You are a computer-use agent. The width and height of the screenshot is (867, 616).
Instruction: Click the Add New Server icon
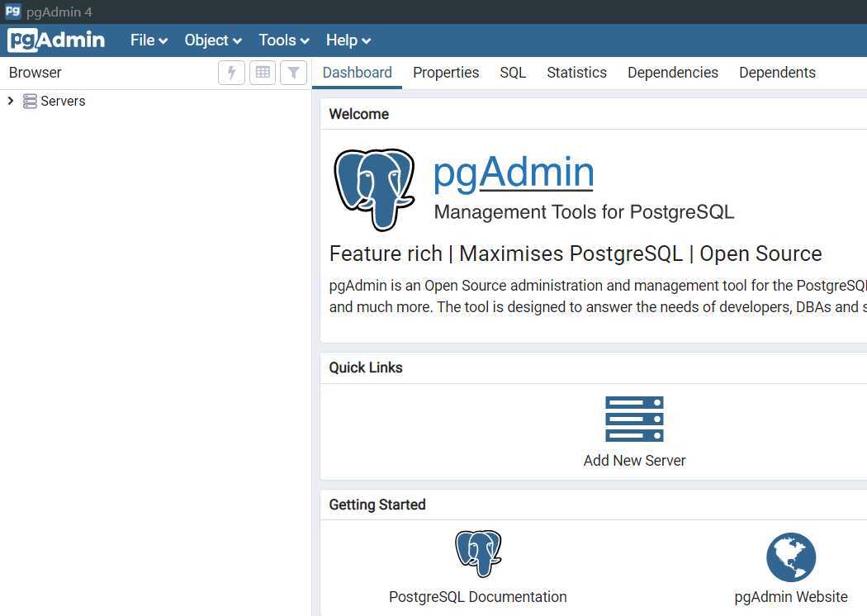[x=634, y=419]
